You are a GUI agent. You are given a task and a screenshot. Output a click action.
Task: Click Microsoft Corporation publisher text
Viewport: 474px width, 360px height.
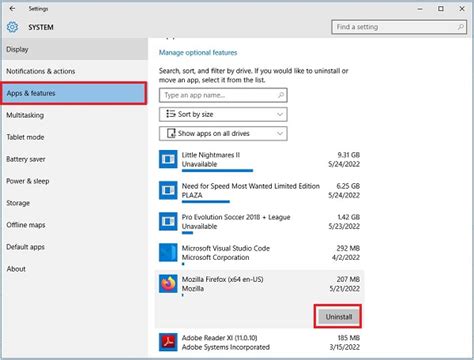(215, 258)
